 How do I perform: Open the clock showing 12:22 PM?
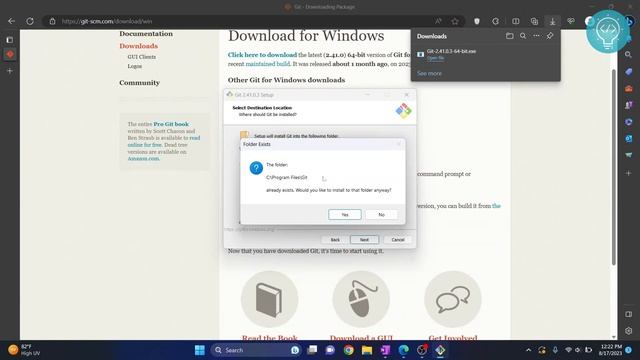tap(610, 350)
